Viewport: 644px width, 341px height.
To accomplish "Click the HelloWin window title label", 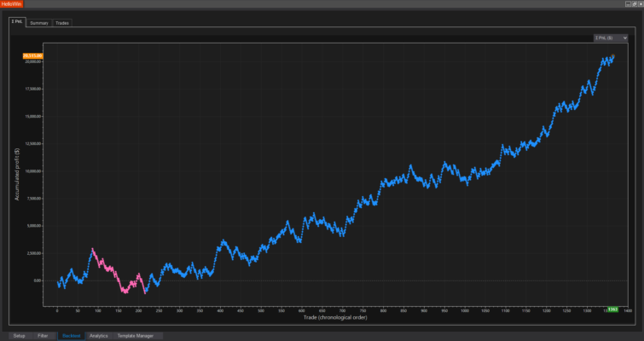I will tap(13, 4).
